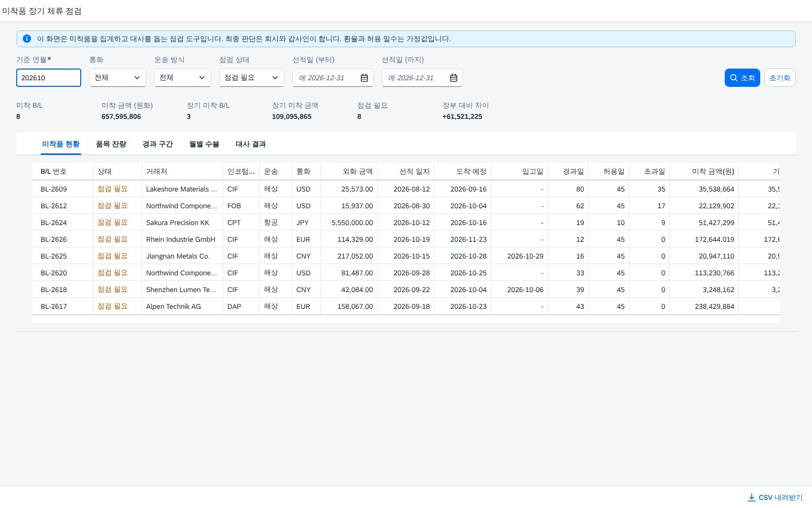Open the 경과 구간 tab

point(158,144)
